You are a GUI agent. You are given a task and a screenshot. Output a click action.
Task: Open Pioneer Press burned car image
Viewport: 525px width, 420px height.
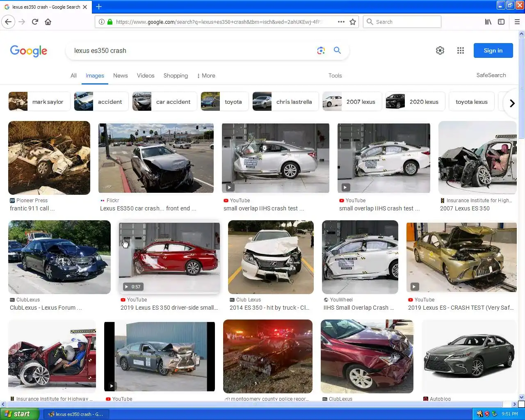point(49,158)
